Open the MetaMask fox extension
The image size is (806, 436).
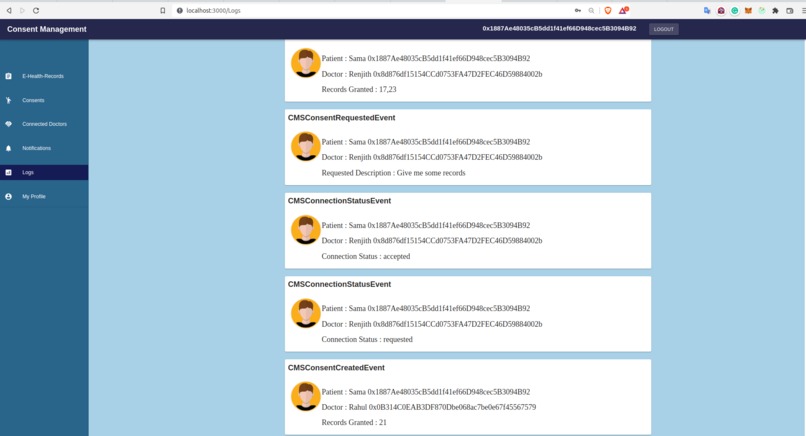pyautogui.click(x=748, y=10)
